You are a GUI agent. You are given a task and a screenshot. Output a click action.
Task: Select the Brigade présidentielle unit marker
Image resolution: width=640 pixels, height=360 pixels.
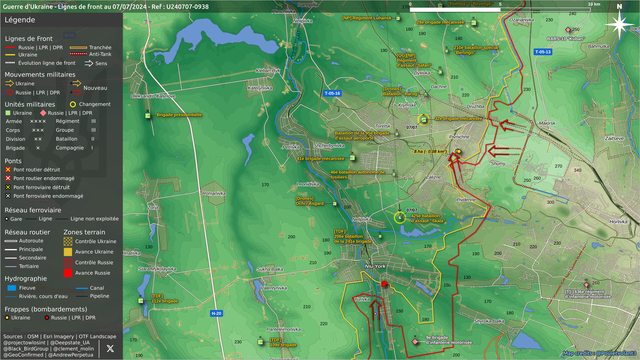tap(148, 116)
